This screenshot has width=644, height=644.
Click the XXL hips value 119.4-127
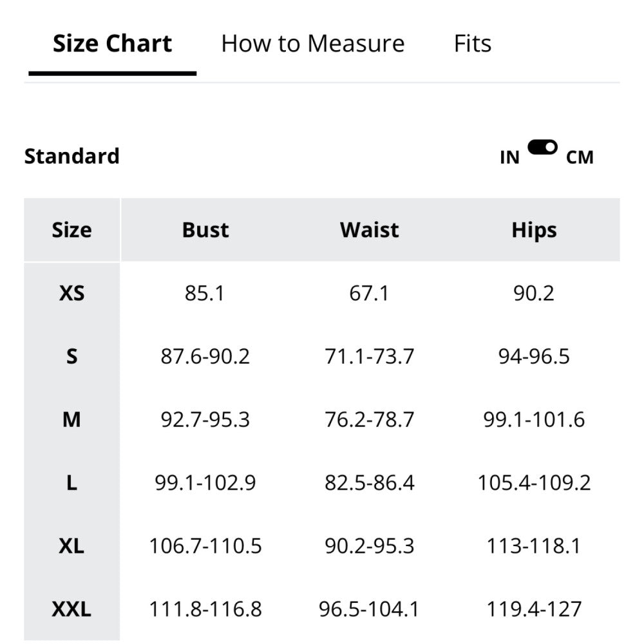(534, 609)
